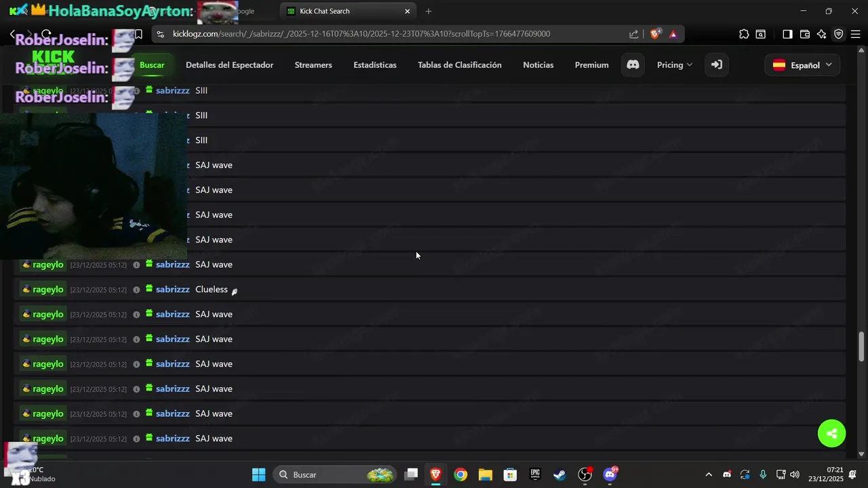This screenshot has width=868, height=488.
Task: Click the green share floating button
Action: tap(831, 434)
